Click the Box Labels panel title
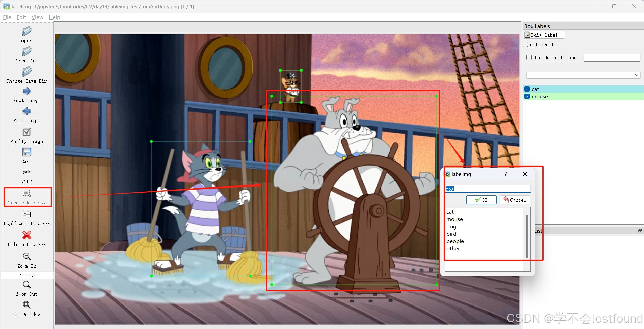 [x=537, y=26]
